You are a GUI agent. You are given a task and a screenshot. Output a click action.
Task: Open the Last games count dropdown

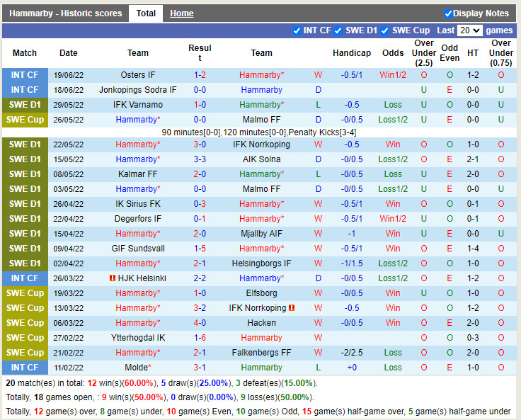click(x=470, y=30)
